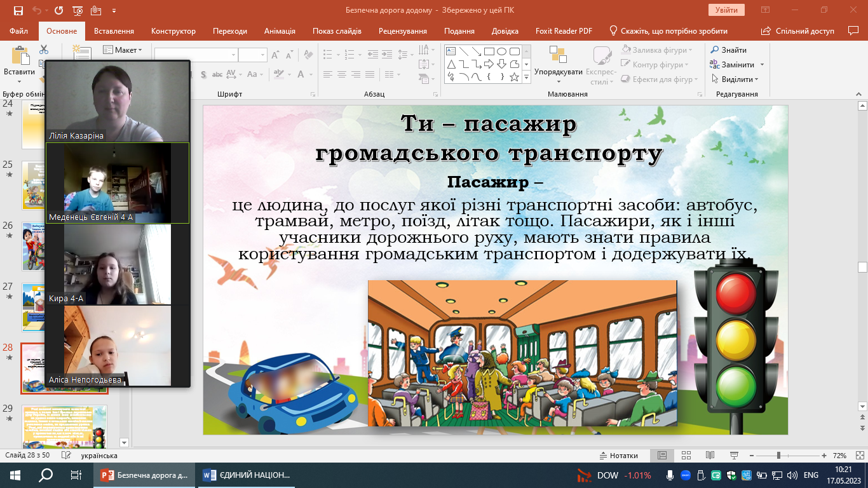
Task: Click the zoom slider handle
Action: (x=778, y=456)
